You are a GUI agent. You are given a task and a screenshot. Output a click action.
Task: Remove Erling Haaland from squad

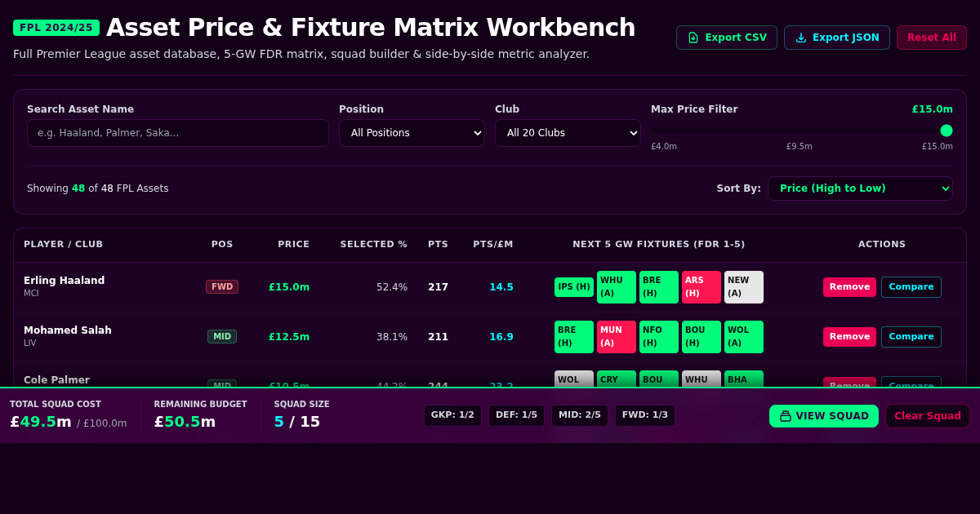coord(849,287)
